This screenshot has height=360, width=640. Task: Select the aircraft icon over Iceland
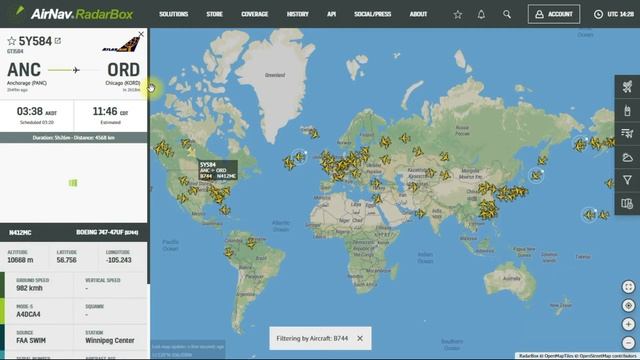pos(314,133)
